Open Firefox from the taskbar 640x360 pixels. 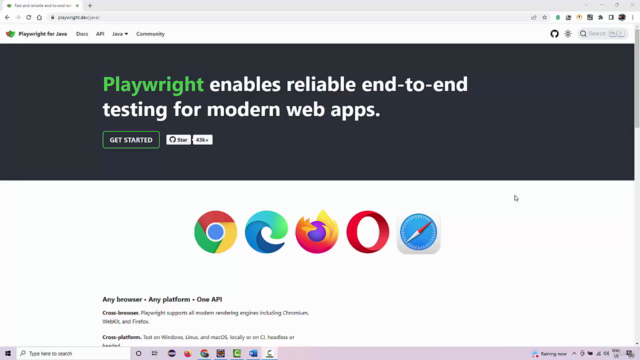coord(188,353)
